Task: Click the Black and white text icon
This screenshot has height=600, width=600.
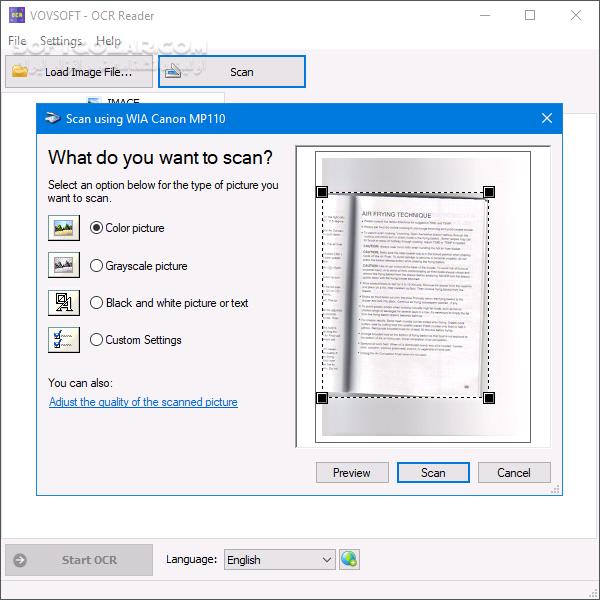Action: click(x=64, y=302)
